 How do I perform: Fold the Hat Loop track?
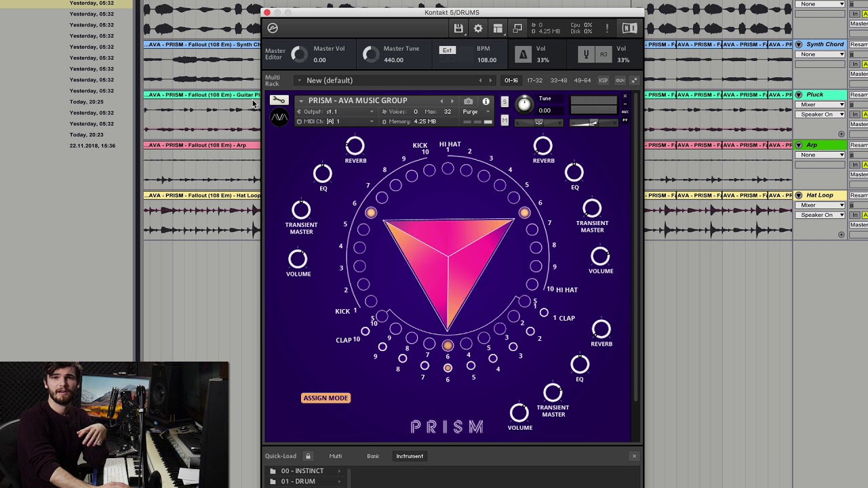coord(798,195)
